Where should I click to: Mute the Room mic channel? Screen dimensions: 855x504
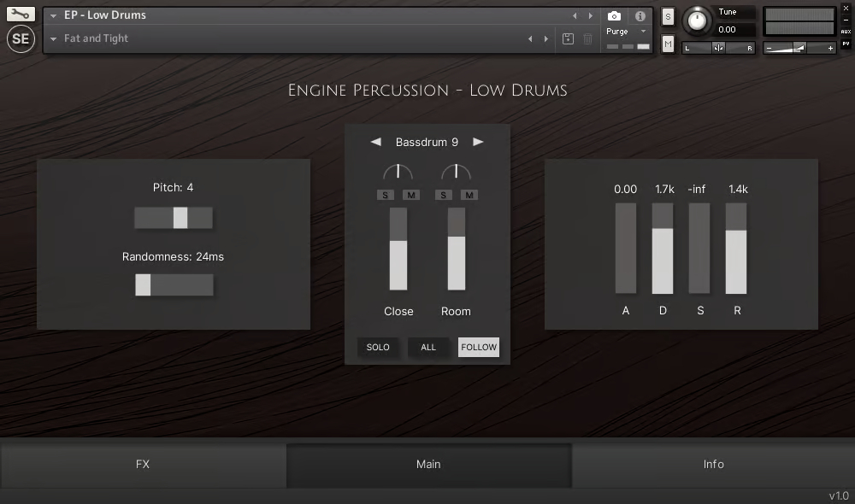tap(469, 195)
